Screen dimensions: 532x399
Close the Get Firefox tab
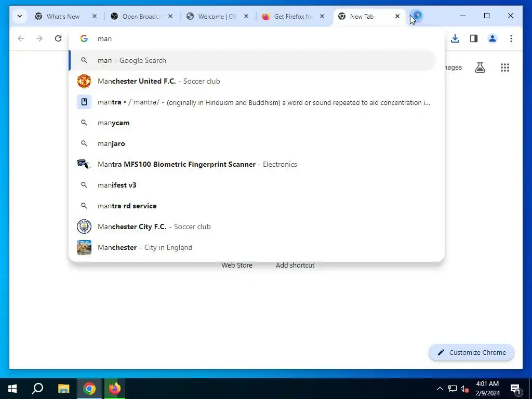(322, 16)
